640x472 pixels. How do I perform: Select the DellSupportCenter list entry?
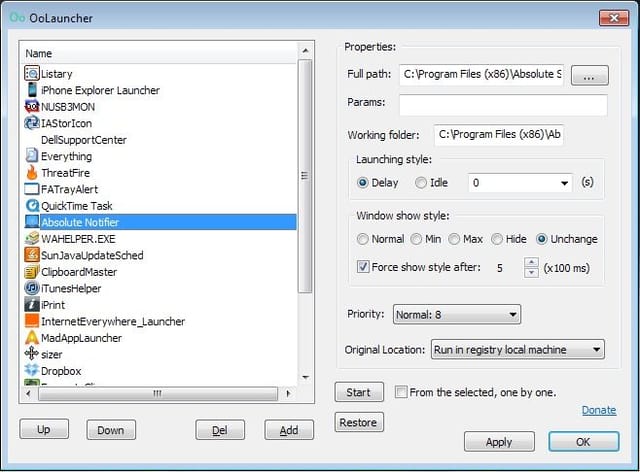coord(84,140)
